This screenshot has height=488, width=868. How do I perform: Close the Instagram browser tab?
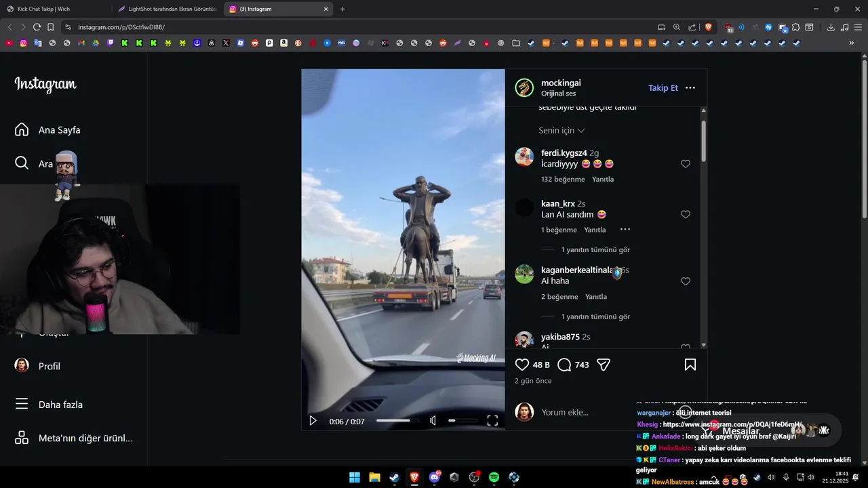pyautogui.click(x=325, y=9)
